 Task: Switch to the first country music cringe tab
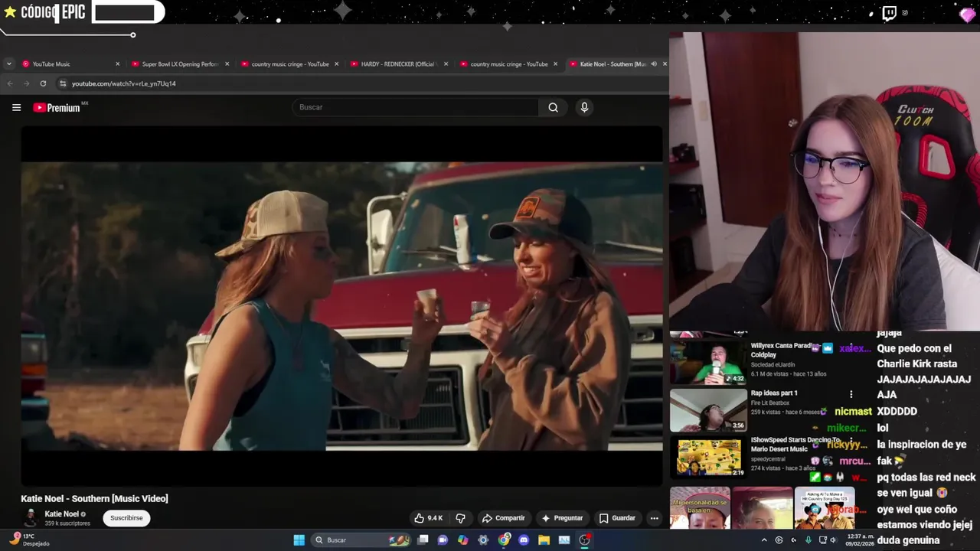[290, 64]
